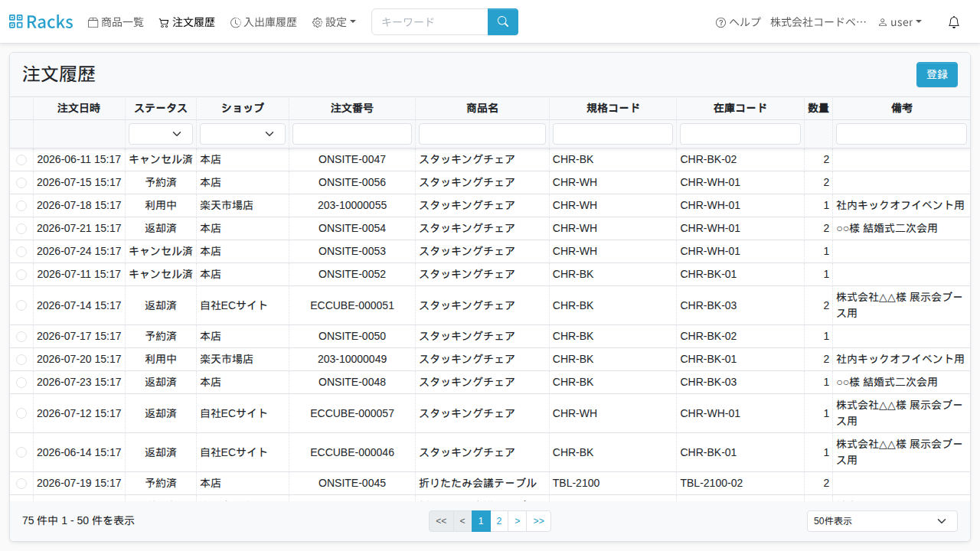This screenshot has width=980, height=551.
Task: Click the ヘルプ question mark icon
Action: (x=720, y=23)
